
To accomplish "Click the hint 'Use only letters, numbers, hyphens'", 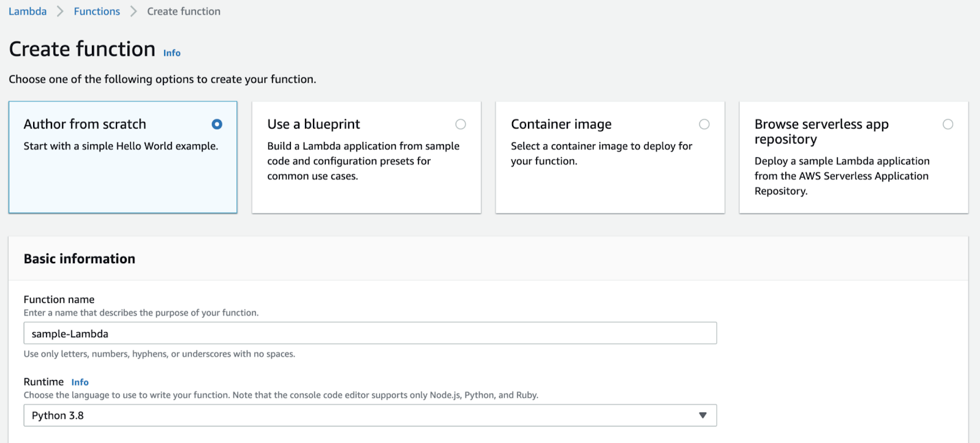I will pos(159,354).
